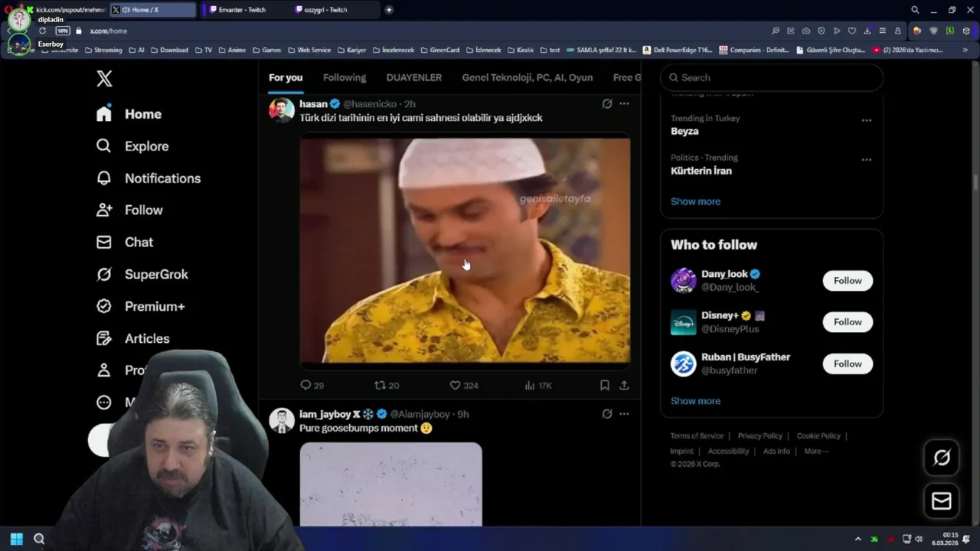Like hasan's post with 324 likes
Screen dimensions: 980x551
[x=464, y=386]
